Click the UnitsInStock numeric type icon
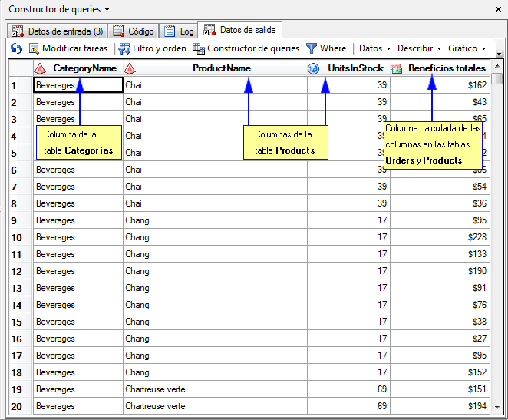The image size is (508, 420). point(313,68)
